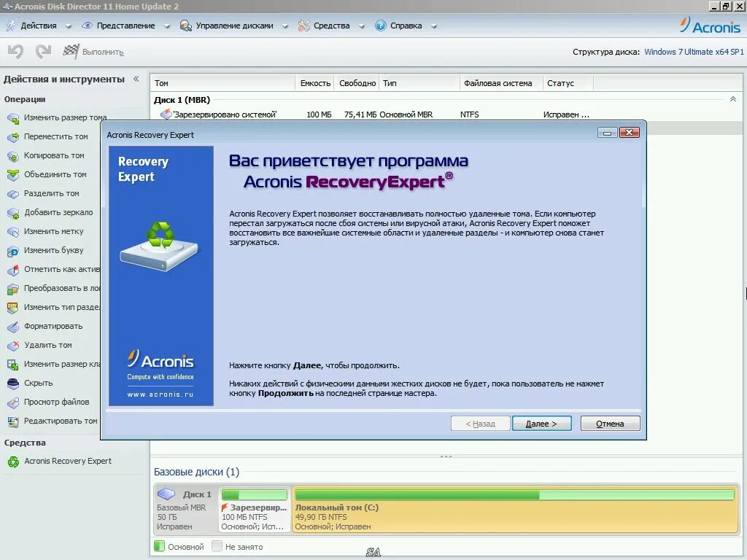Click the Скрыть volume icon

13,384
